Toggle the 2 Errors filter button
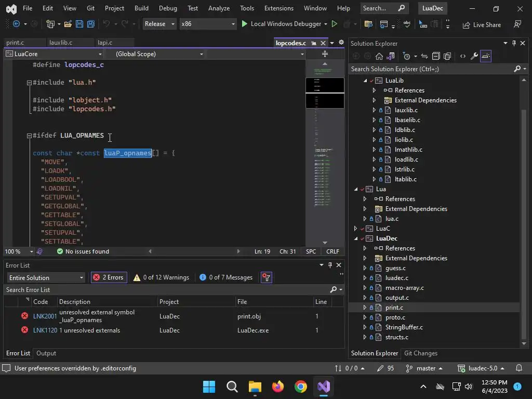The width and height of the screenshot is (532, 399). pos(109,277)
